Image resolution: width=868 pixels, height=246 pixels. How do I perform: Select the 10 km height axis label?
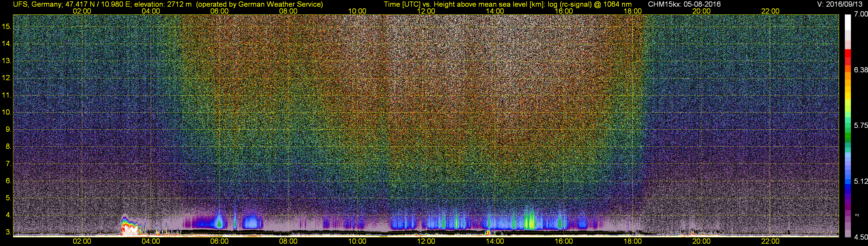[x=7, y=112]
